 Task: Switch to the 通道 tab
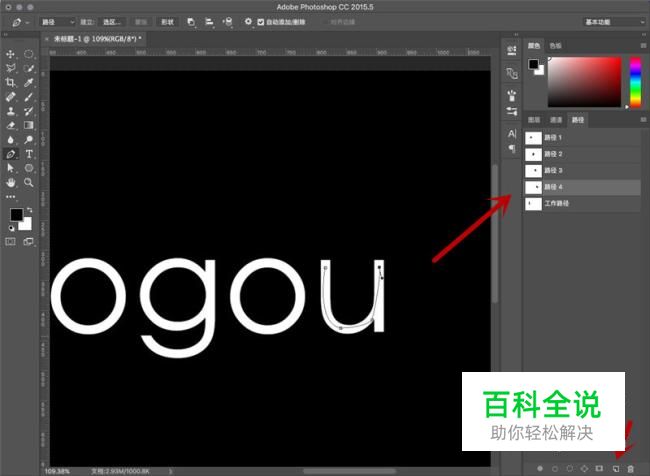pyautogui.click(x=556, y=120)
